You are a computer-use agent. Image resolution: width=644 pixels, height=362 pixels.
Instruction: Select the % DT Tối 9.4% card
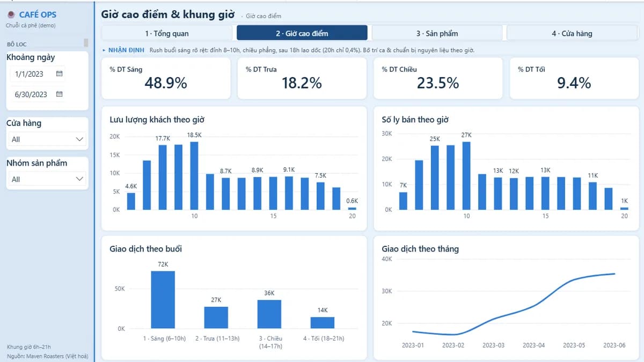click(574, 78)
